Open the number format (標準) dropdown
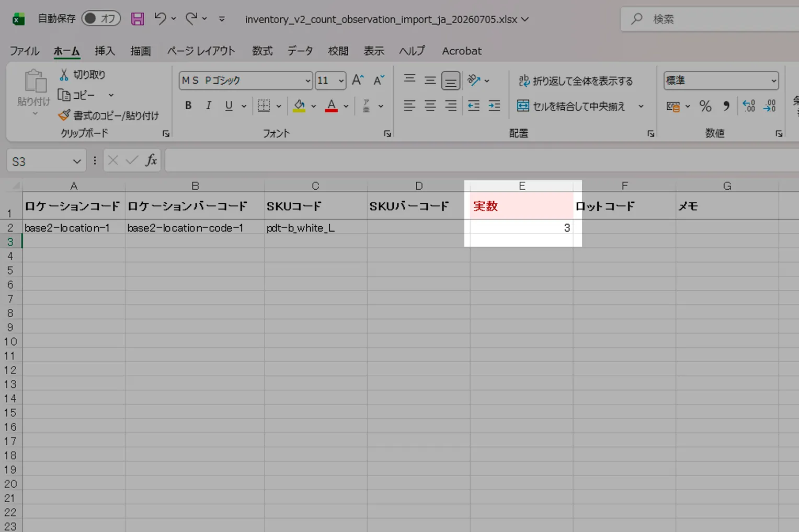 tap(773, 80)
